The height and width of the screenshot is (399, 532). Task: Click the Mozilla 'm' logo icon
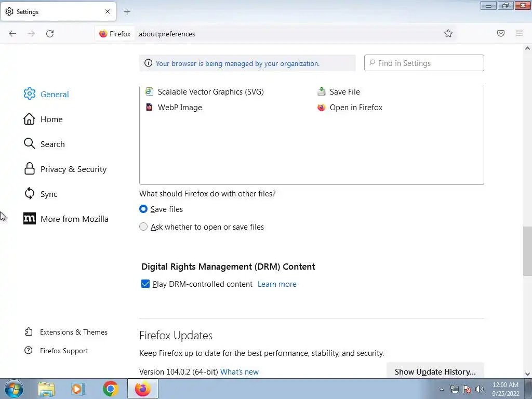click(29, 219)
